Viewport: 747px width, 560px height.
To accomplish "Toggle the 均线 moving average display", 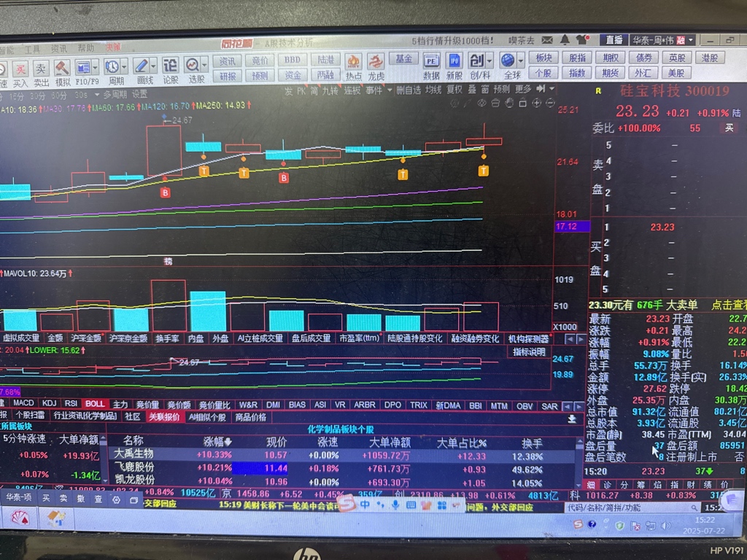I will click(x=433, y=90).
